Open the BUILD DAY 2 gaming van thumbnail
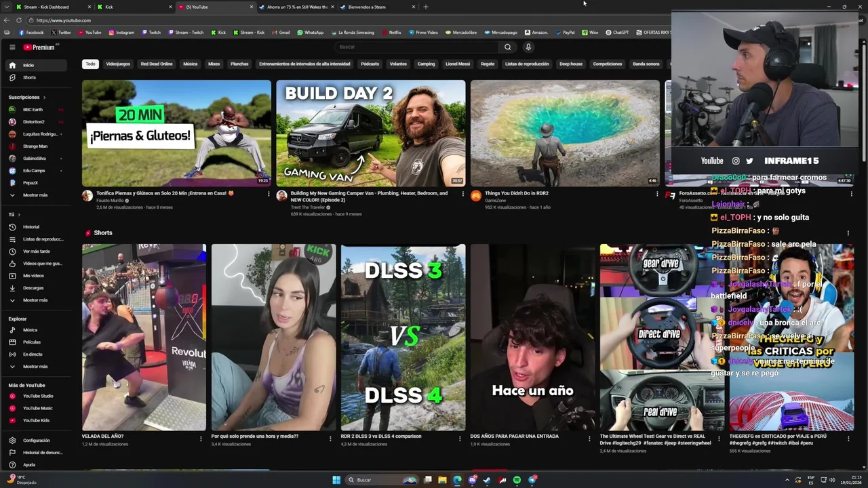The image size is (868, 488). coord(371,133)
